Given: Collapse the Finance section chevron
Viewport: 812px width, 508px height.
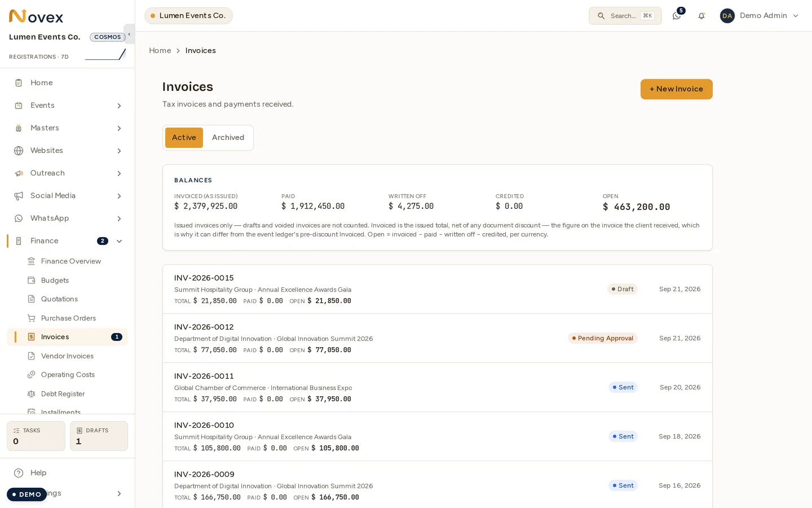Looking at the screenshot, I should click(x=119, y=241).
